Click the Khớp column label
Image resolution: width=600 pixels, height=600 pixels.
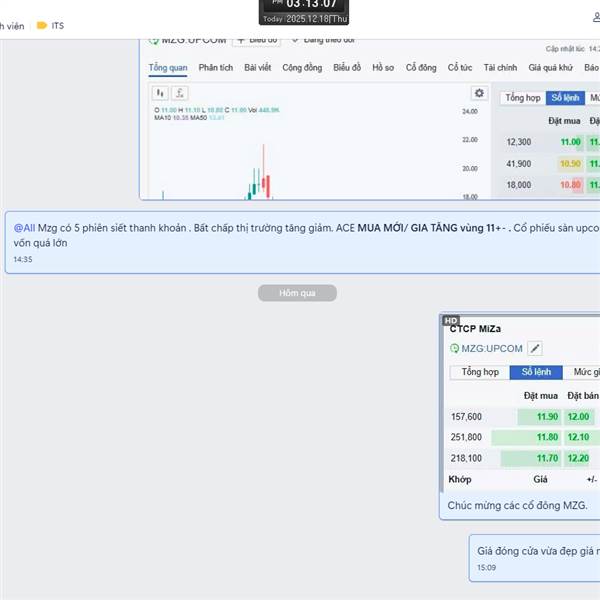(x=460, y=479)
